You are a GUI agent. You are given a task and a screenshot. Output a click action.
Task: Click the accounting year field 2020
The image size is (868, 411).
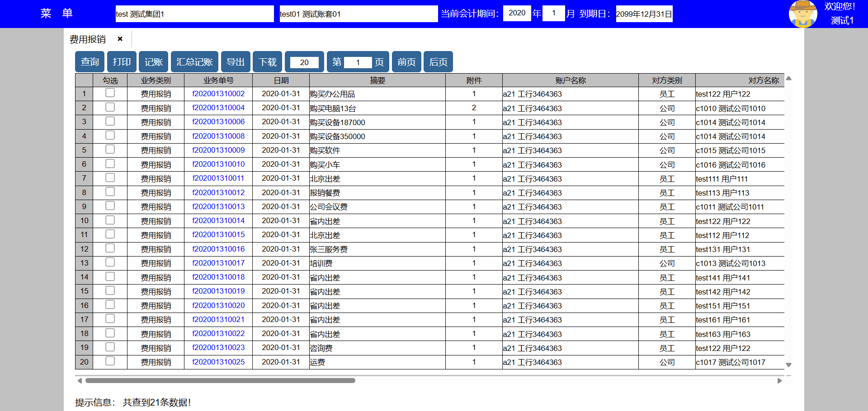(517, 13)
